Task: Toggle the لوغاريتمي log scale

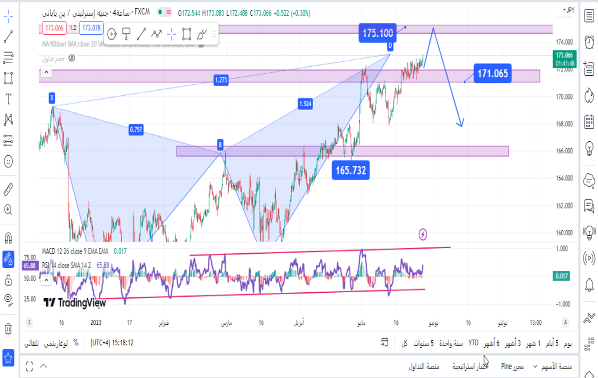Action: 56,343
